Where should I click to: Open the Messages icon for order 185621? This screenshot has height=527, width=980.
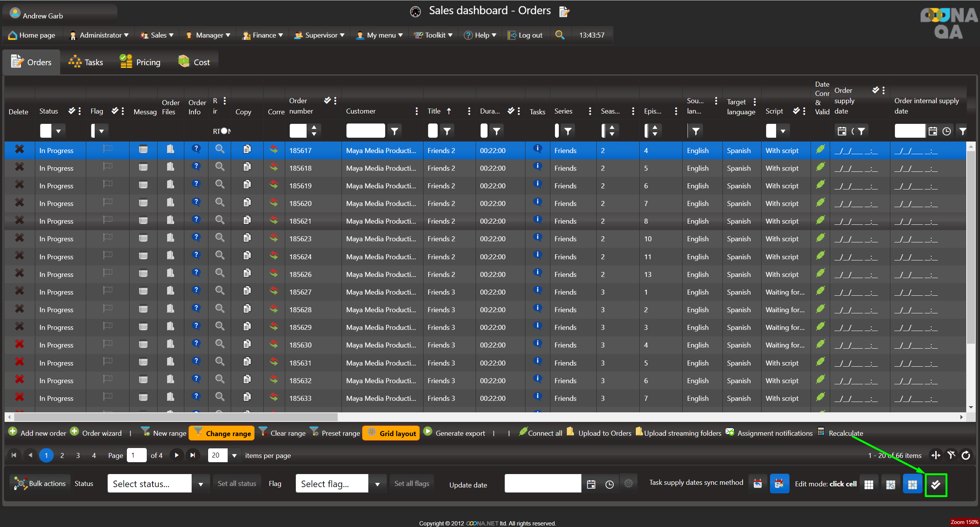click(143, 221)
